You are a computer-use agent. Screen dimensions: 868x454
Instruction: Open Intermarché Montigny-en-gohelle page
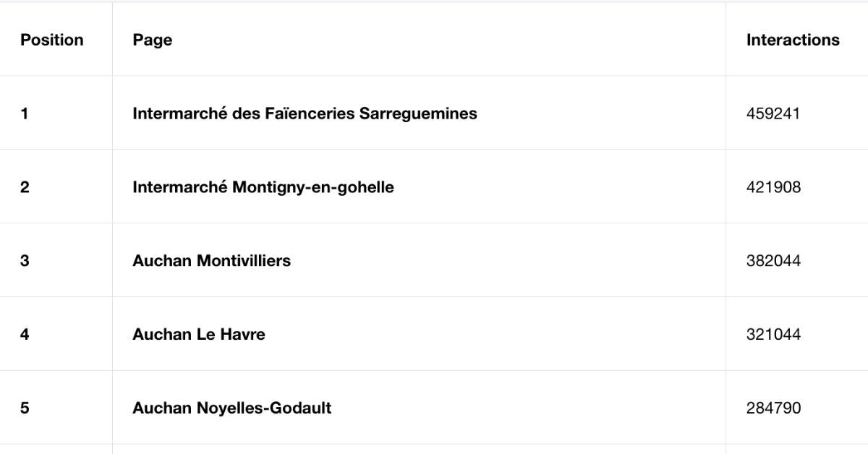click(x=263, y=187)
